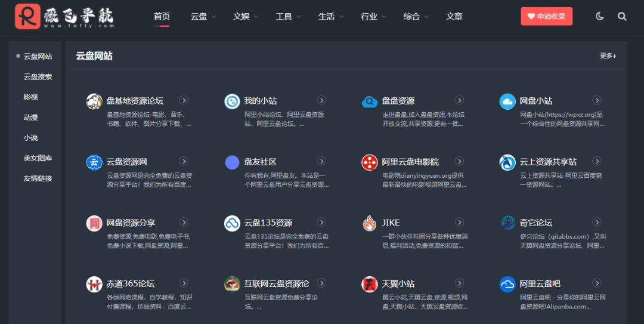Click arrow icon beside 网盘资源分享
Screen dimensions: 644x324
pyautogui.click(x=184, y=222)
